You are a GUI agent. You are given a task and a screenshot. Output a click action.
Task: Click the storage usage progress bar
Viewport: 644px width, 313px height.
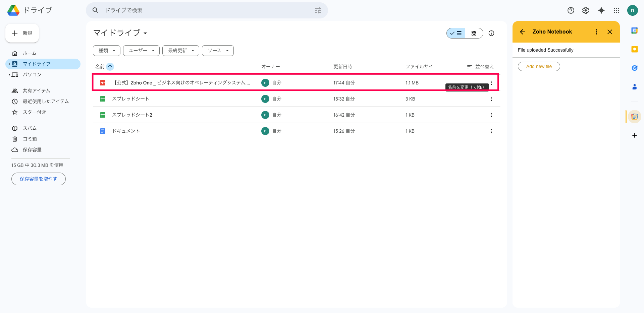(x=41, y=159)
